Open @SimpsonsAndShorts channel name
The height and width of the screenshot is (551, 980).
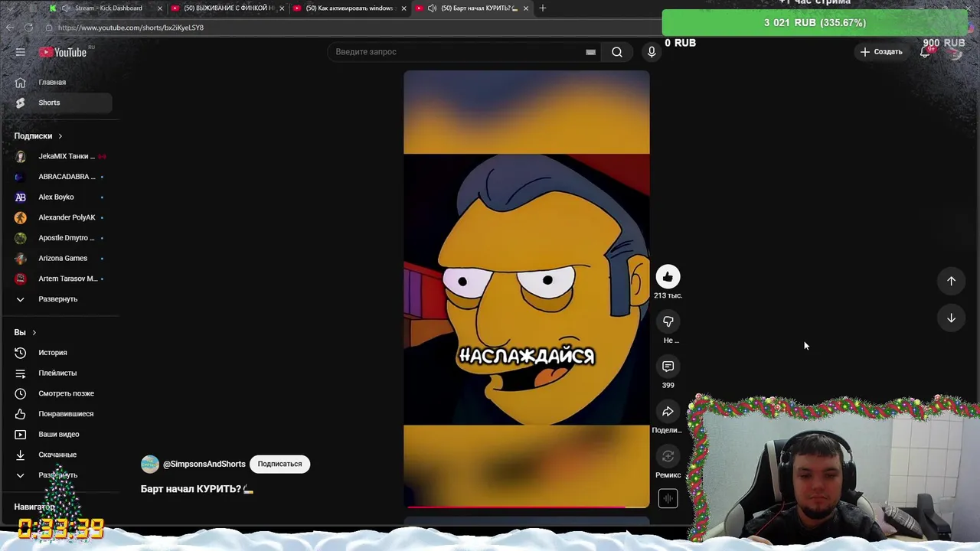click(x=204, y=464)
